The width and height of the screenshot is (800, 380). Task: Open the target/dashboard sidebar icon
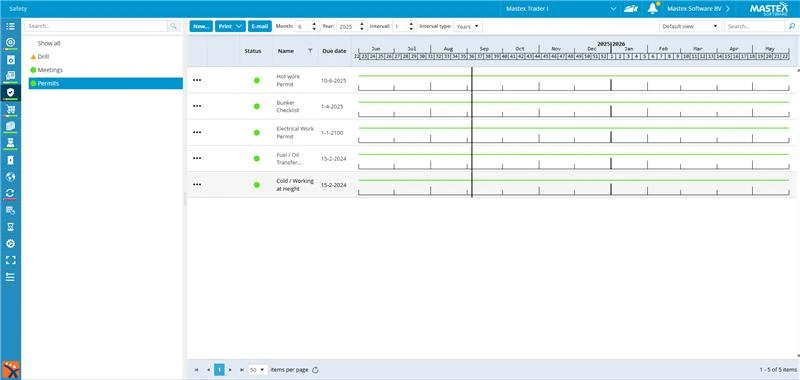(x=10, y=42)
